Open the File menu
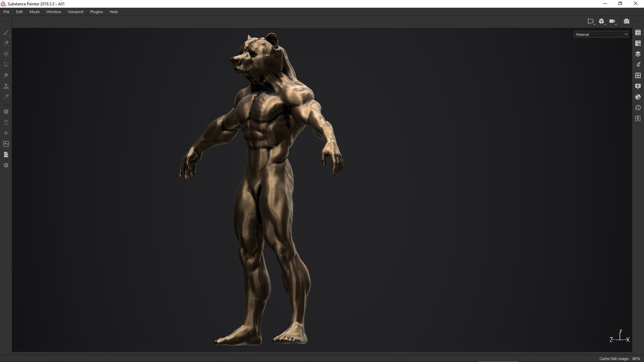Screen dimensions: 644x362 click(x=6, y=12)
